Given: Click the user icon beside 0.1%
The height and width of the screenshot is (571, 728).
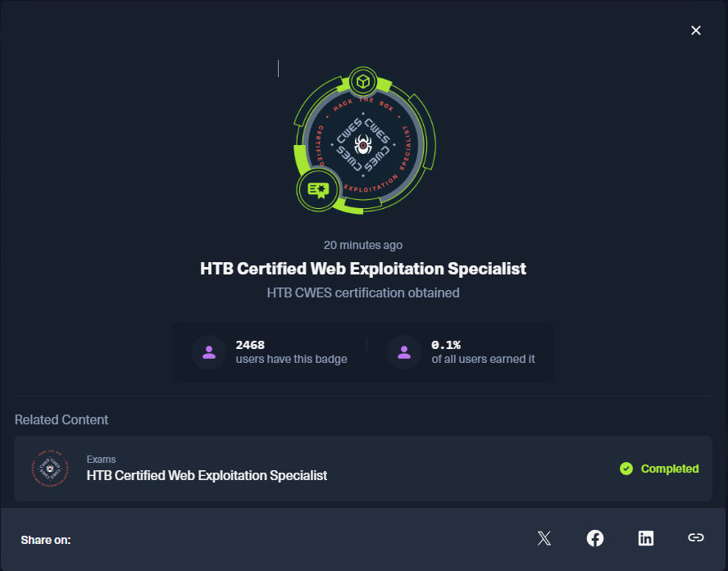Looking at the screenshot, I should 404,352.
